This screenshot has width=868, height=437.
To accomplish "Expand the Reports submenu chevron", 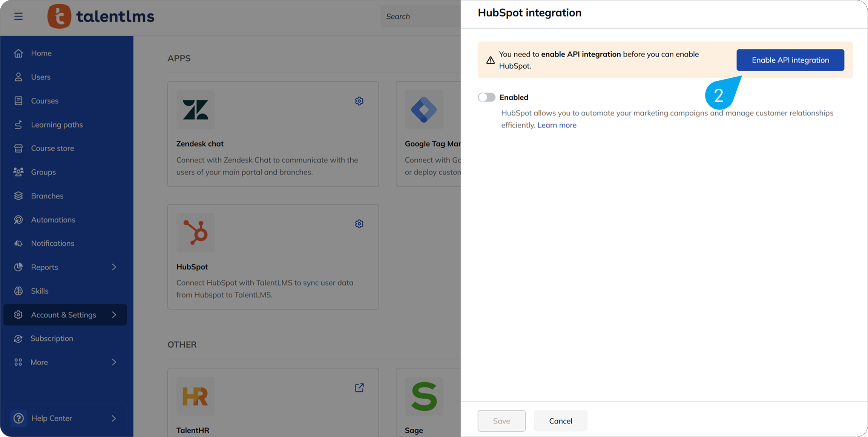I will (x=114, y=267).
